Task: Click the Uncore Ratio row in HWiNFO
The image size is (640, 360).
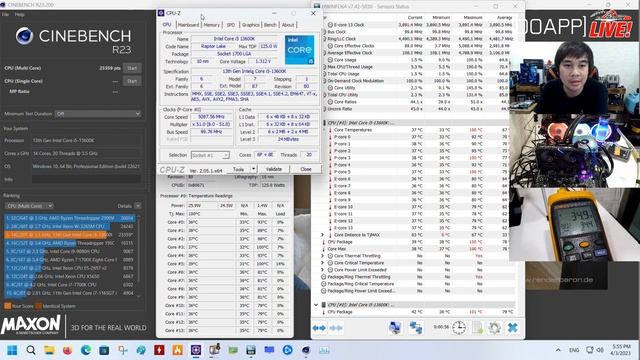Action: point(418,109)
